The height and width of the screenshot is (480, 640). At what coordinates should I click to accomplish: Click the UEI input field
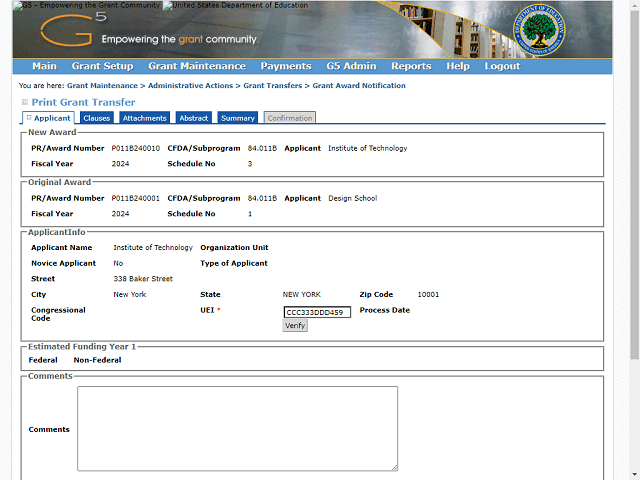tap(317, 312)
